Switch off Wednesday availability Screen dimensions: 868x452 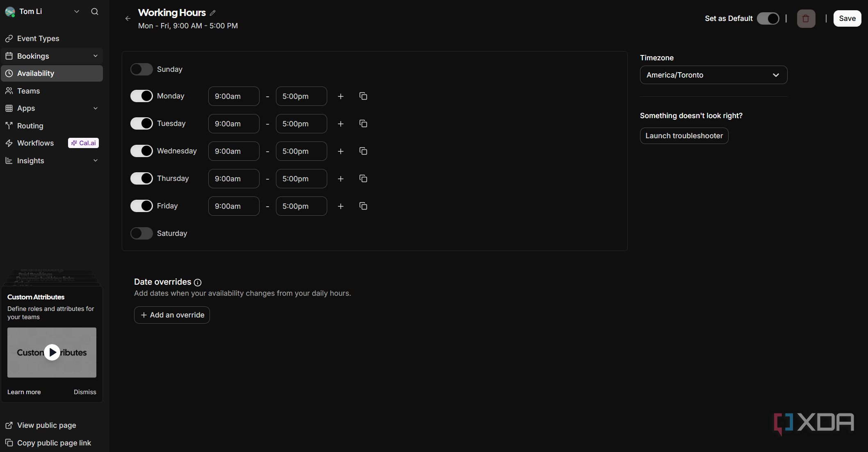click(141, 151)
